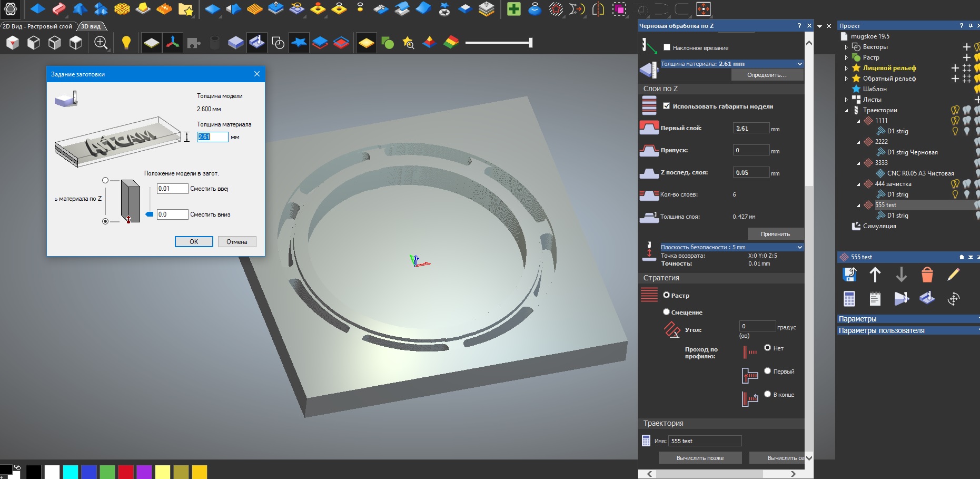Click the up arrow to move toolpath up
This screenshot has width=980, height=479.
coord(875,275)
